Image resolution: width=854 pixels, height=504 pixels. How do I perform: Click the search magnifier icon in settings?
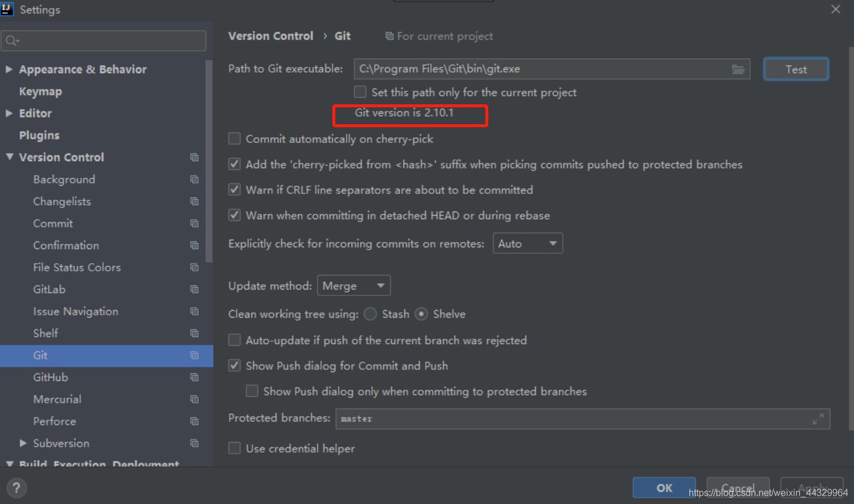(x=12, y=40)
